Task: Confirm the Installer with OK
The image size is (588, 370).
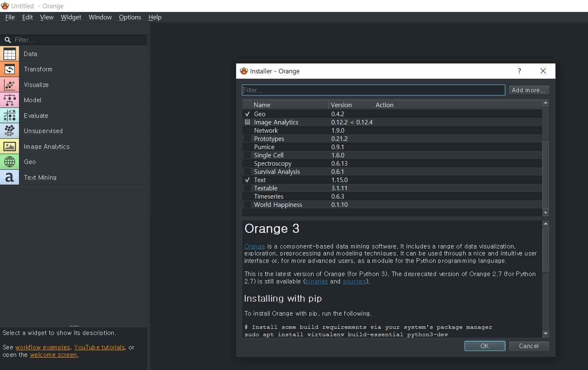Action: click(x=485, y=346)
